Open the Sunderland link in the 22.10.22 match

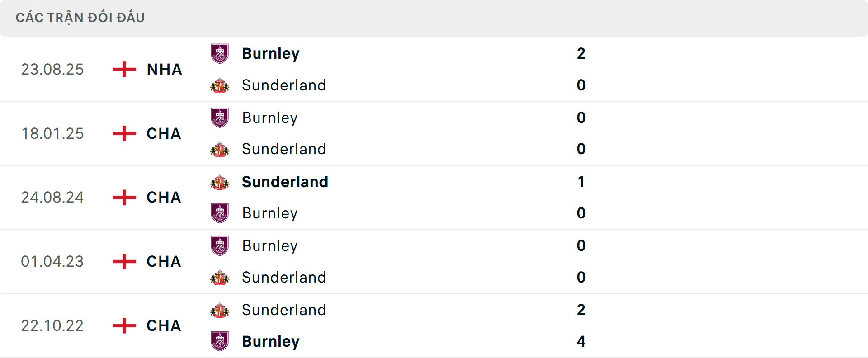[284, 310]
